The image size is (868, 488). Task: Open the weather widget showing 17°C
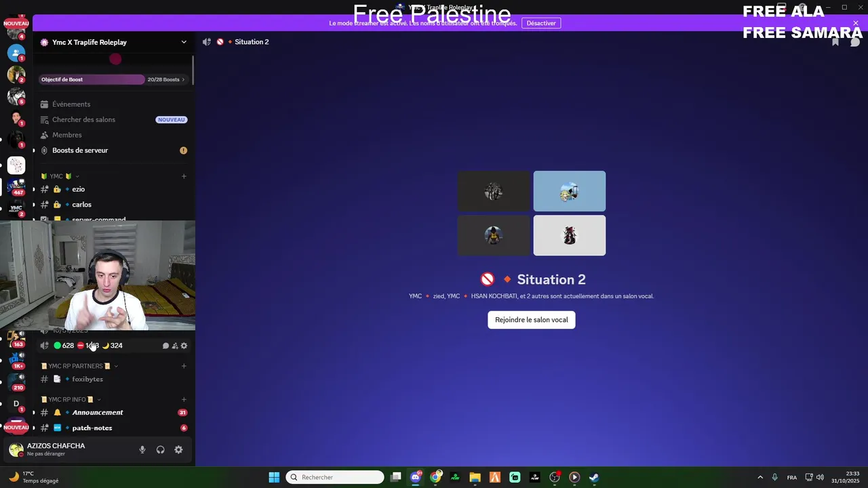(34, 477)
